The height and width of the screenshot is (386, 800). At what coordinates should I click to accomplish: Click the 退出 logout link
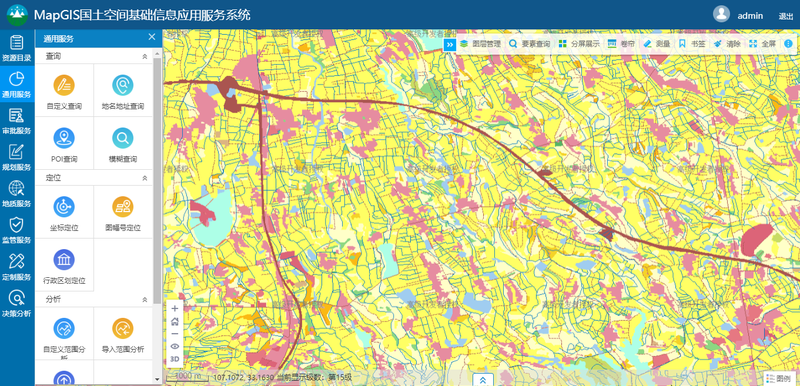[786, 16]
